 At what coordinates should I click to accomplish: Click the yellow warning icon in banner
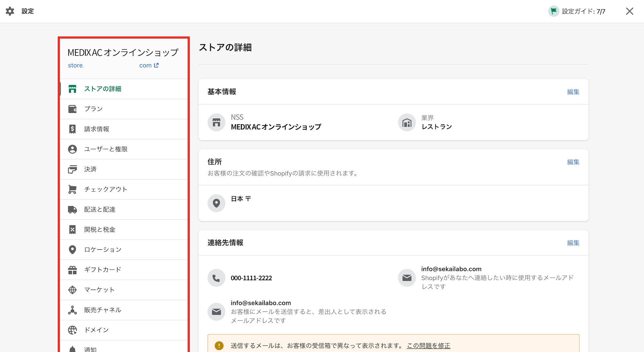tap(219, 346)
